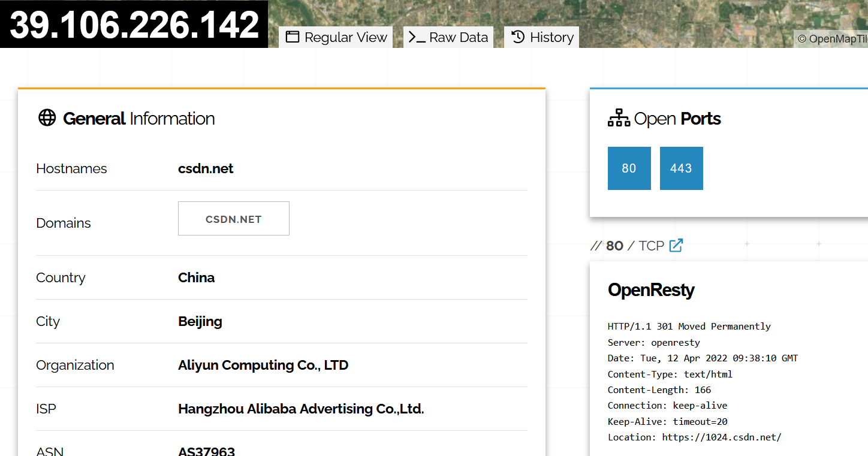Viewport: 868px width, 456px height.
Task: Click the Hostnames row label
Action: (71, 169)
